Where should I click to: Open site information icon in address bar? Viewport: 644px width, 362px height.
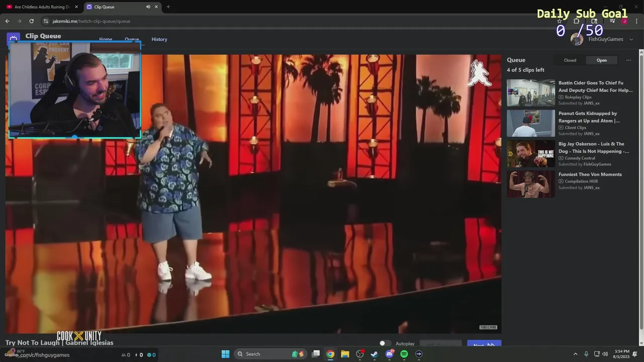pyautogui.click(x=46, y=21)
